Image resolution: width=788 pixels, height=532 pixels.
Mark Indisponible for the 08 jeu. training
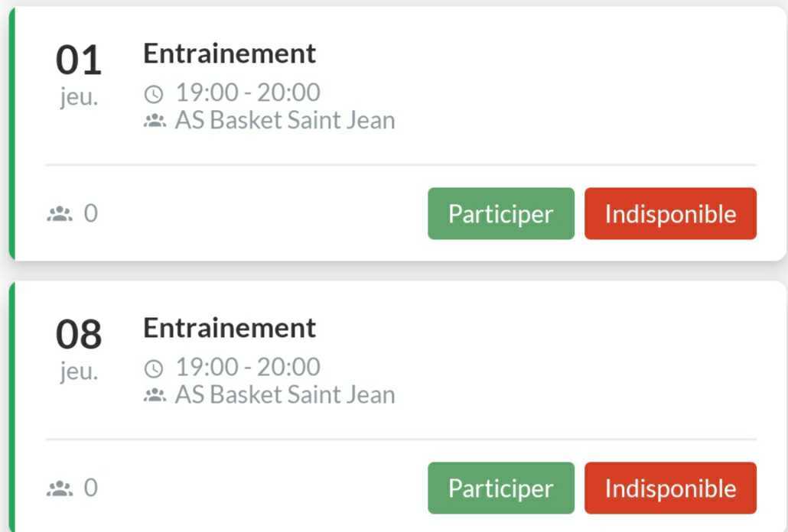(x=670, y=488)
